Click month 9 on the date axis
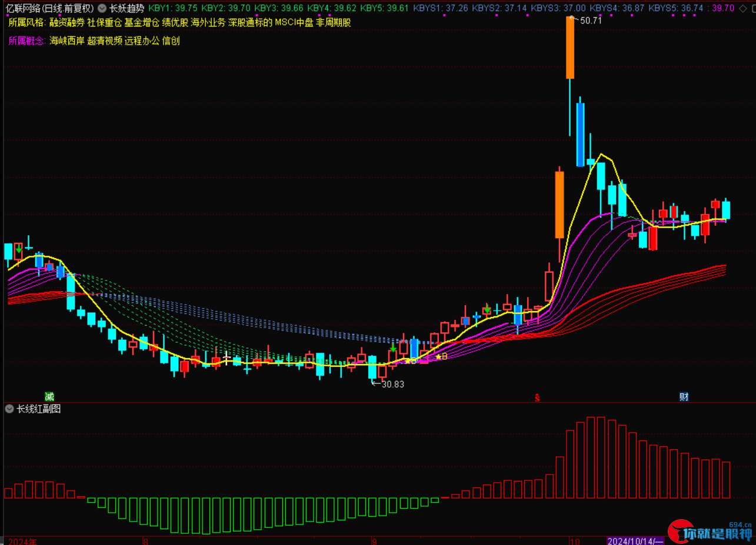This screenshot has height=545, width=756. tap(374, 541)
